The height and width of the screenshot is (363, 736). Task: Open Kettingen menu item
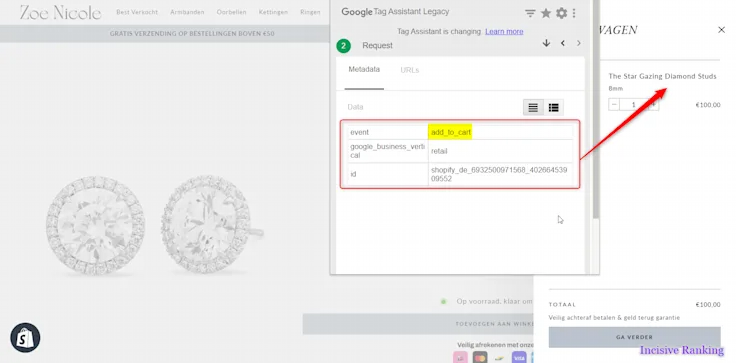click(273, 12)
